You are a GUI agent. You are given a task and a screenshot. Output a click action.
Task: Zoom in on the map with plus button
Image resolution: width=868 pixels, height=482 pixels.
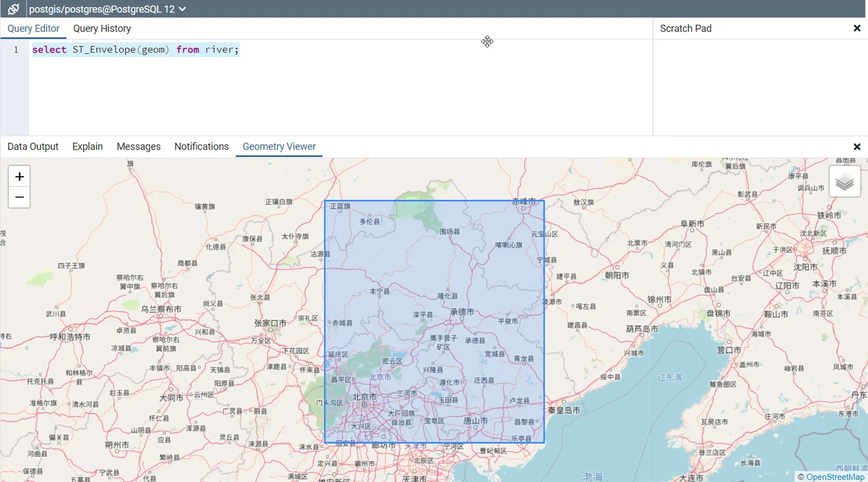pos(19,177)
